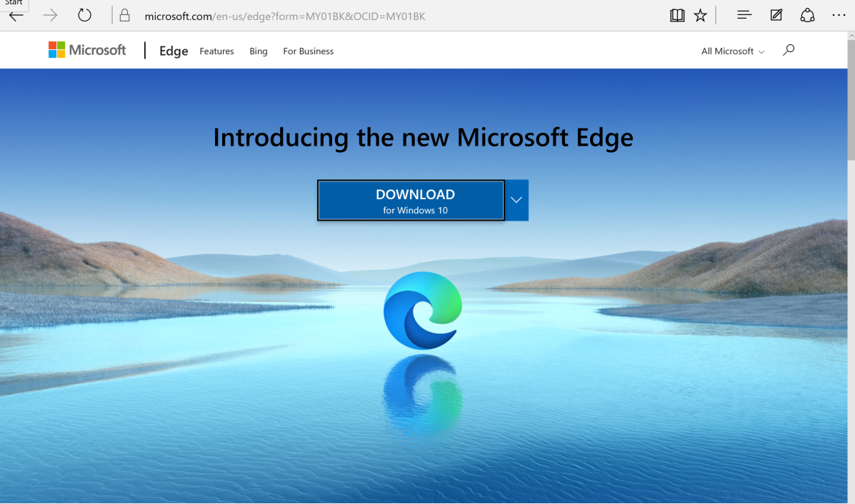855x504 pixels.
Task: Open Reading view book icon
Action: click(677, 15)
